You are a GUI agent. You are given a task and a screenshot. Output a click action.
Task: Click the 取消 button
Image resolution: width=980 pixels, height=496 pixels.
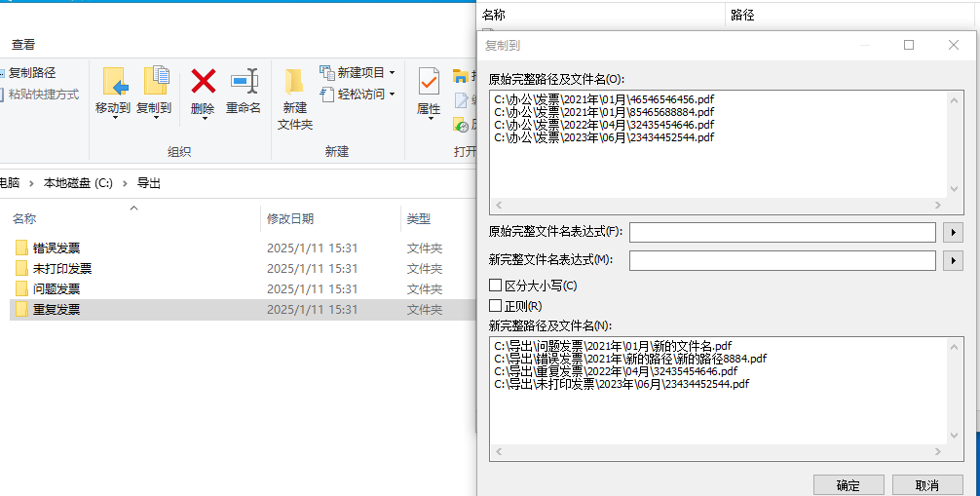coord(927,485)
